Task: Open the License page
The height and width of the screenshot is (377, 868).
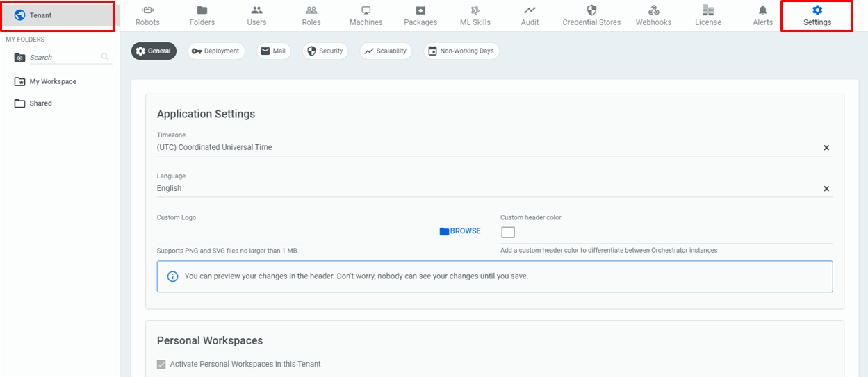Action: (708, 15)
